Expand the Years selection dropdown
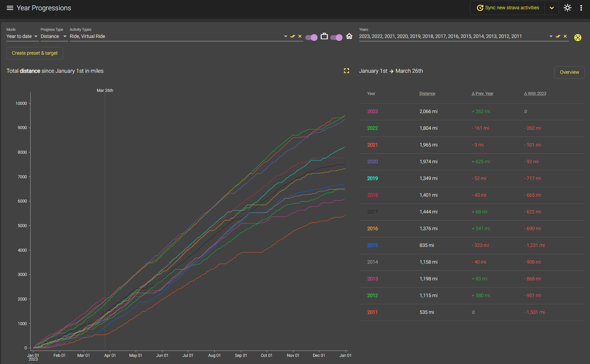Screen dimensions: 590x364 coord(551,37)
